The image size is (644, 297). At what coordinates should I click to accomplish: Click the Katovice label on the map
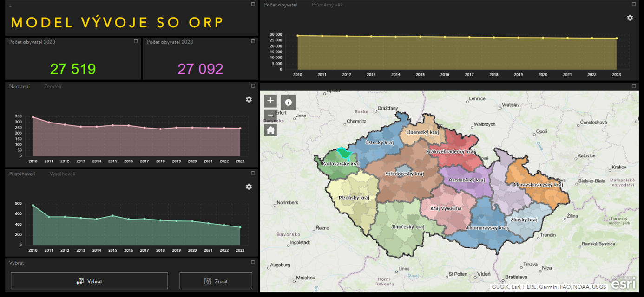tap(586, 155)
